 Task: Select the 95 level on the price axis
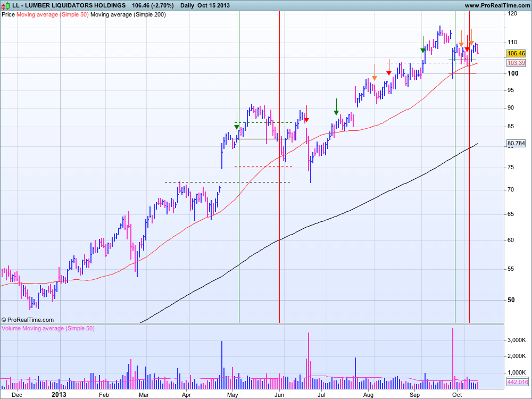click(511, 90)
